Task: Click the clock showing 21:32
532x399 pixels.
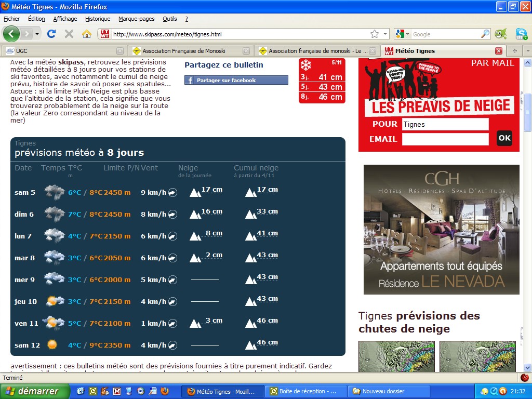Action: click(x=518, y=391)
